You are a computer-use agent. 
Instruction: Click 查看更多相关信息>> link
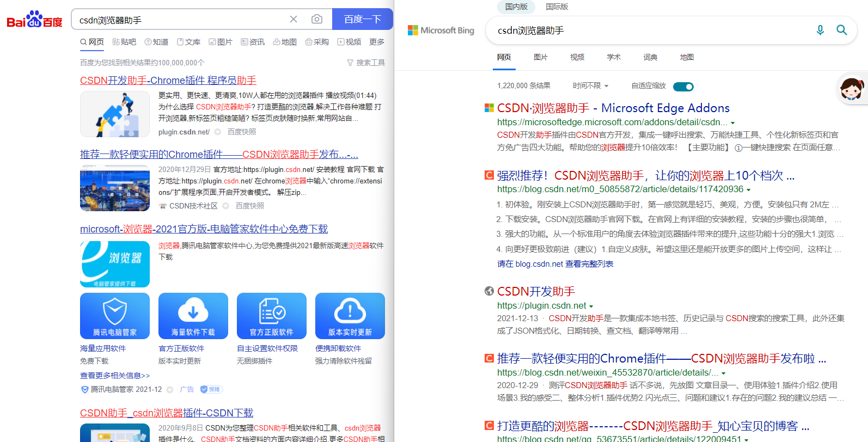click(x=115, y=376)
